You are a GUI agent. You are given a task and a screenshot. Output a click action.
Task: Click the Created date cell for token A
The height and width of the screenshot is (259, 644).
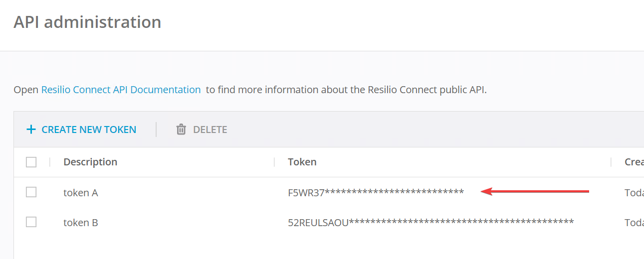coord(634,193)
